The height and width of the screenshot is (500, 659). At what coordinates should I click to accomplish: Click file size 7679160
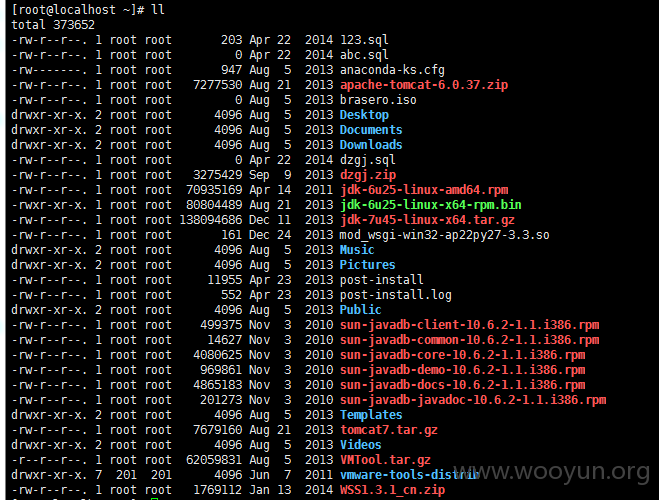point(217,430)
